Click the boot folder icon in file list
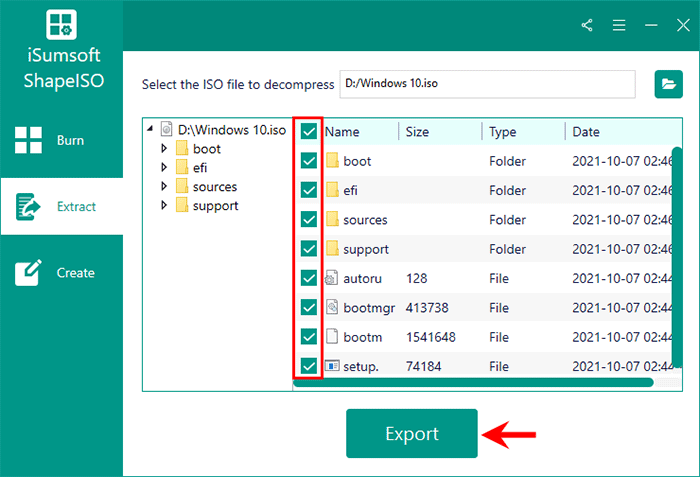 (x=332, y=160)
